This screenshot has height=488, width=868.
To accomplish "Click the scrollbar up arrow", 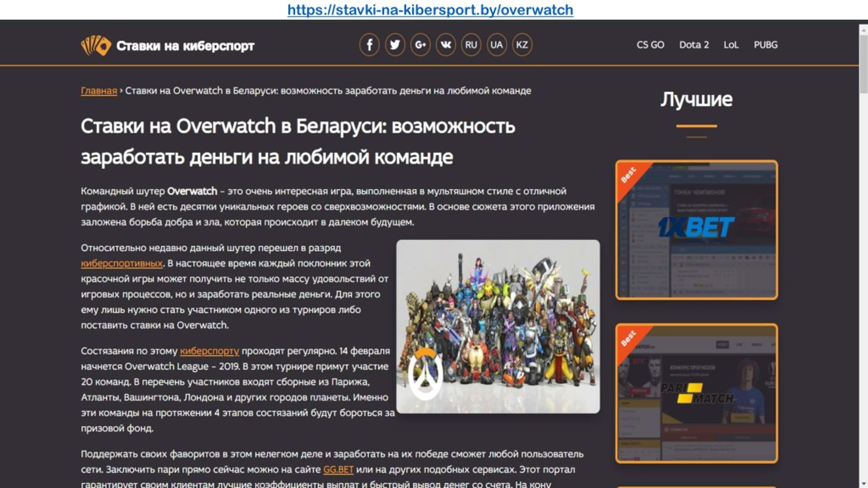I will point(864,30).
